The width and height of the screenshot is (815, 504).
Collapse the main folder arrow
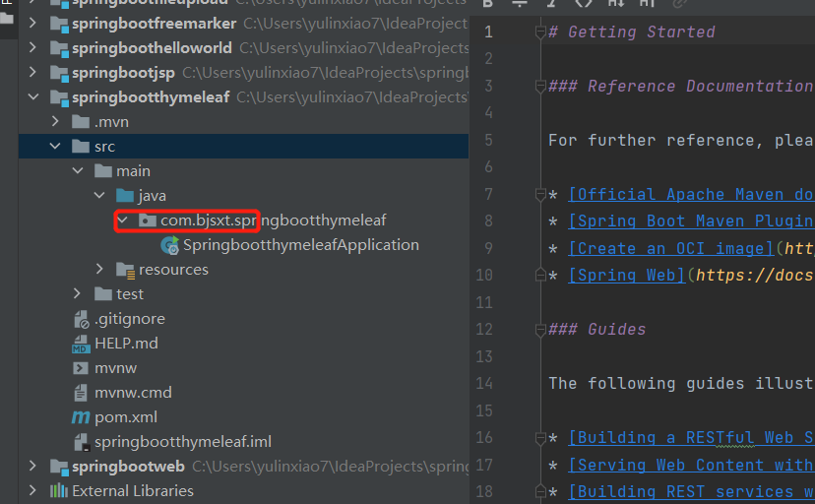coord(78,171)
